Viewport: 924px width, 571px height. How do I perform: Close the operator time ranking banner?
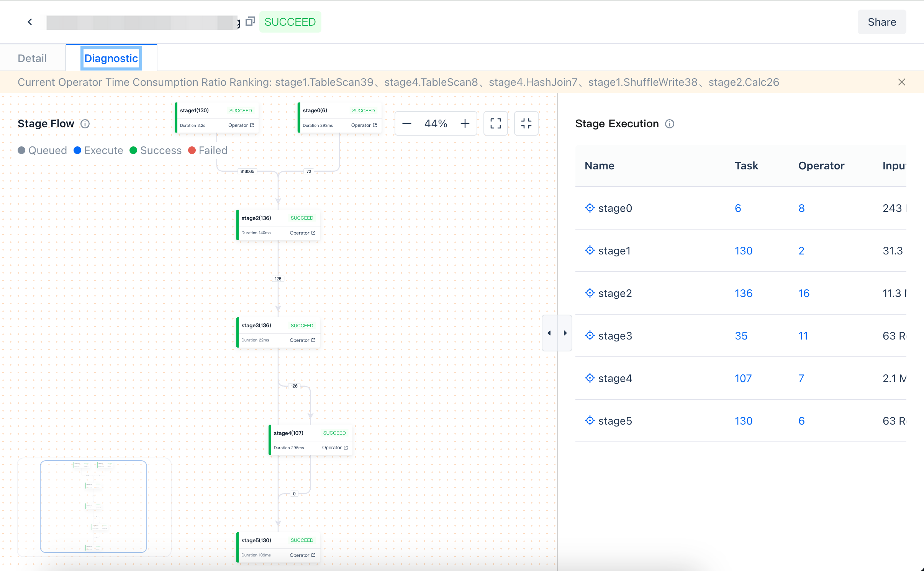[x=901, y=82]
